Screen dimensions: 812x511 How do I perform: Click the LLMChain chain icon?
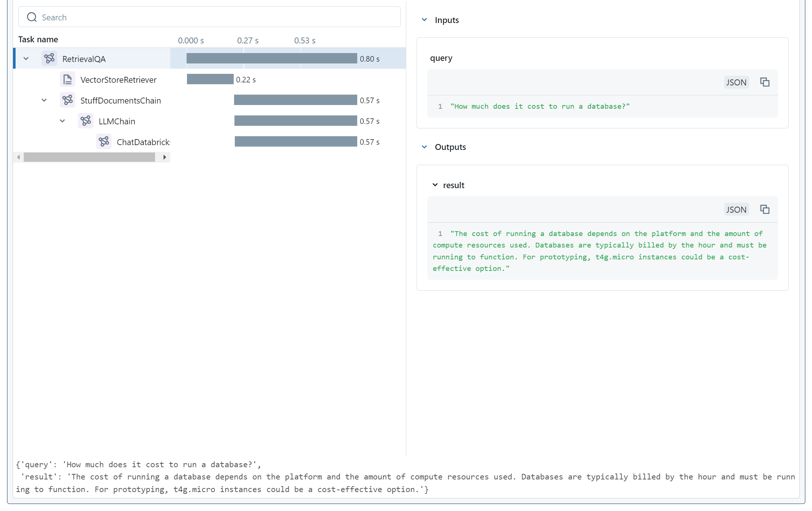[86, 121]
